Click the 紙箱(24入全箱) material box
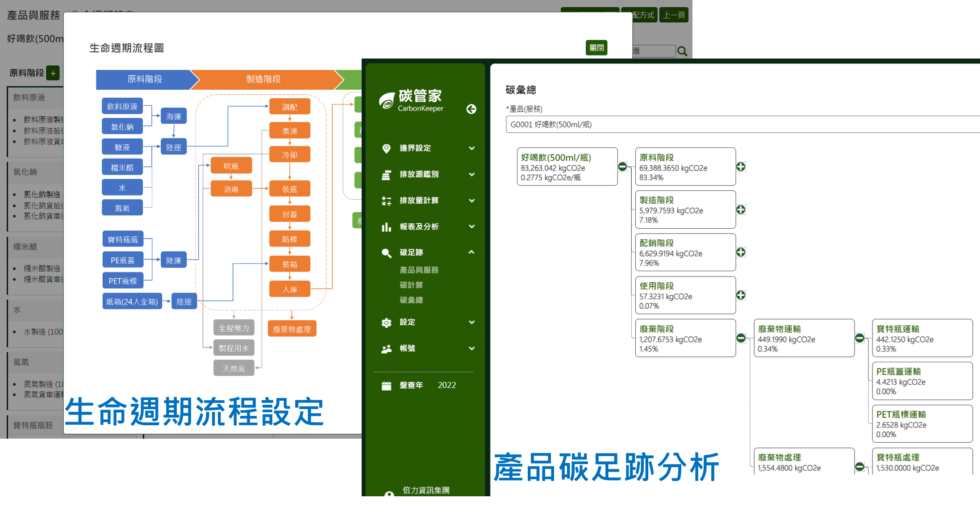This screenshot has width=980, height=507. click(132, 302)
